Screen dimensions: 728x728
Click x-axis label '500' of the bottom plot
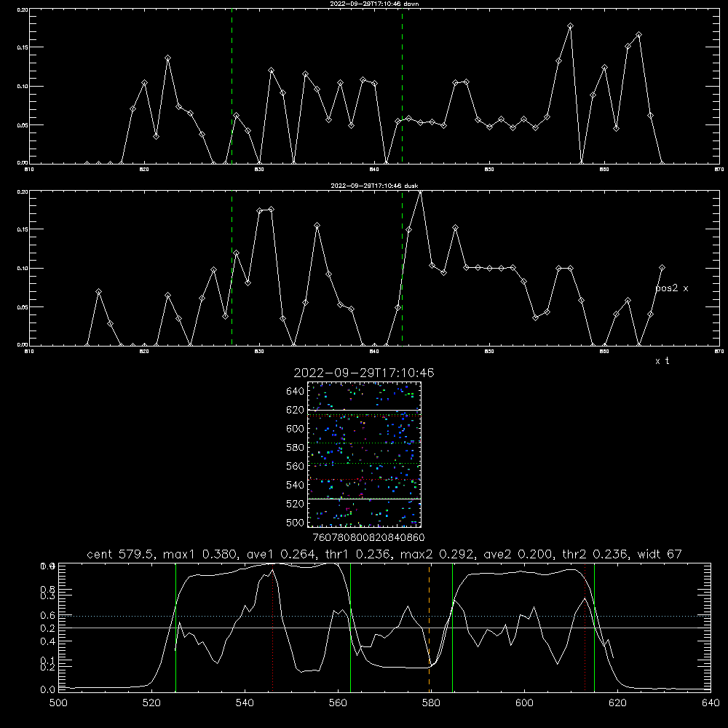(58, 703)
